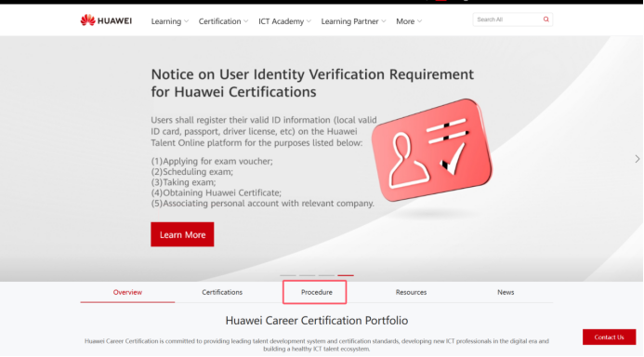This screenshot has width=644, height=357.
Task: Switch to the Overview tab
Action: [127, 292]
